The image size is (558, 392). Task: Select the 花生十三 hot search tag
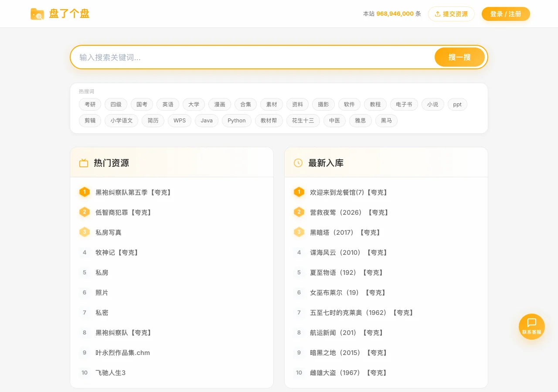click(x=303, y=121)
